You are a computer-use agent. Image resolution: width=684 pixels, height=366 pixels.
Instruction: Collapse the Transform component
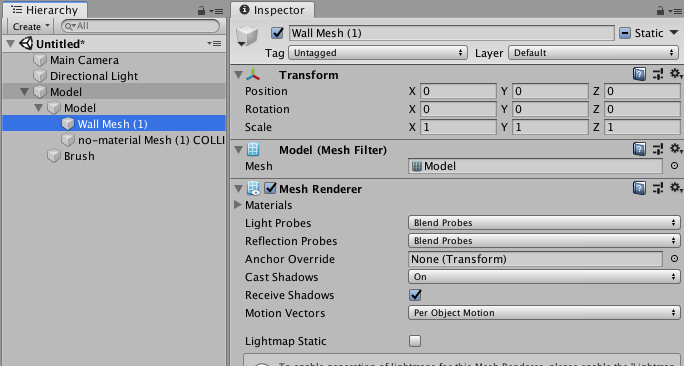238,75
